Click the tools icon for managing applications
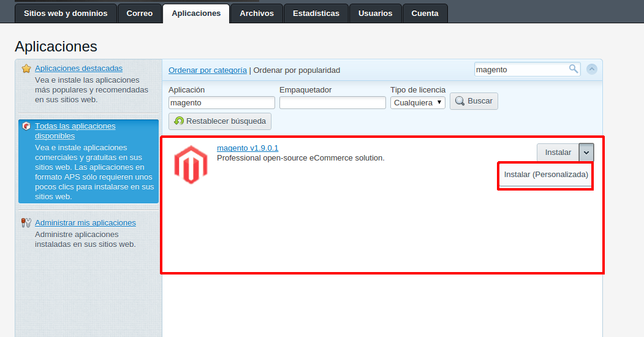 tap(26, 223)
